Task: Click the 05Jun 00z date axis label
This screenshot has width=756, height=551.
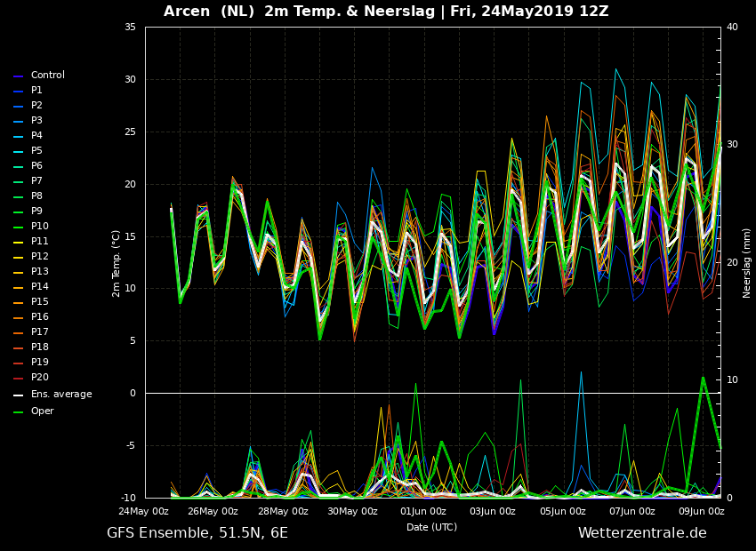Action: pos(563,511)
